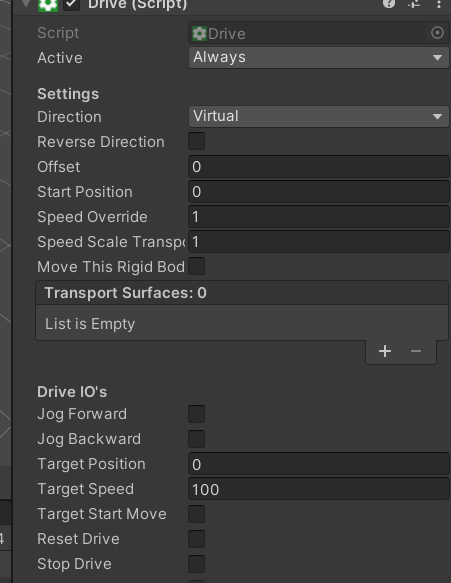Open the Drive component three-dot context menu

(x=439, y=4)
